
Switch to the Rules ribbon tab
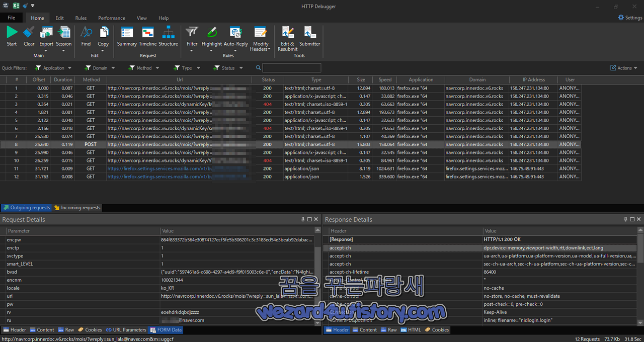pyautogui.click(x=81, y=18)
